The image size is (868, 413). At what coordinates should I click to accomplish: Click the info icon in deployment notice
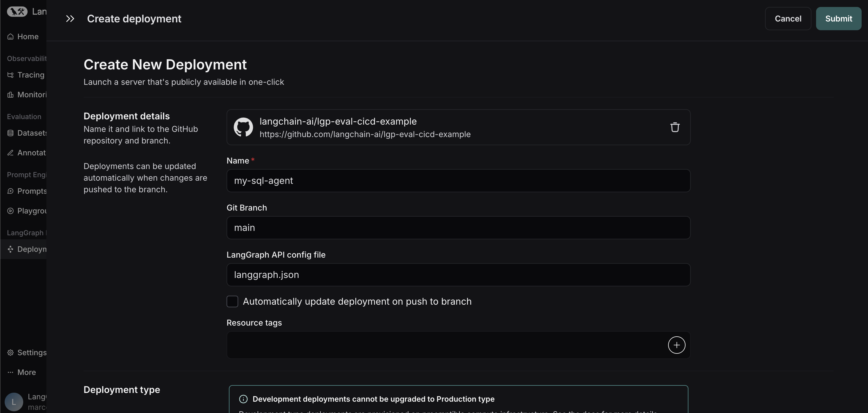[x=243, y=399]
